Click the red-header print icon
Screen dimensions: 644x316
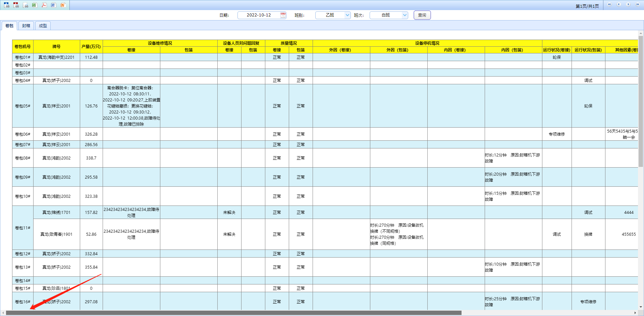[x=16, y=5]
